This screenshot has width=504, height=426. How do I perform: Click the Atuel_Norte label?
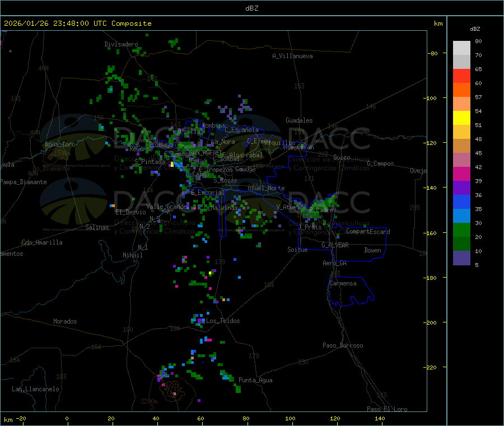[266, 188]
